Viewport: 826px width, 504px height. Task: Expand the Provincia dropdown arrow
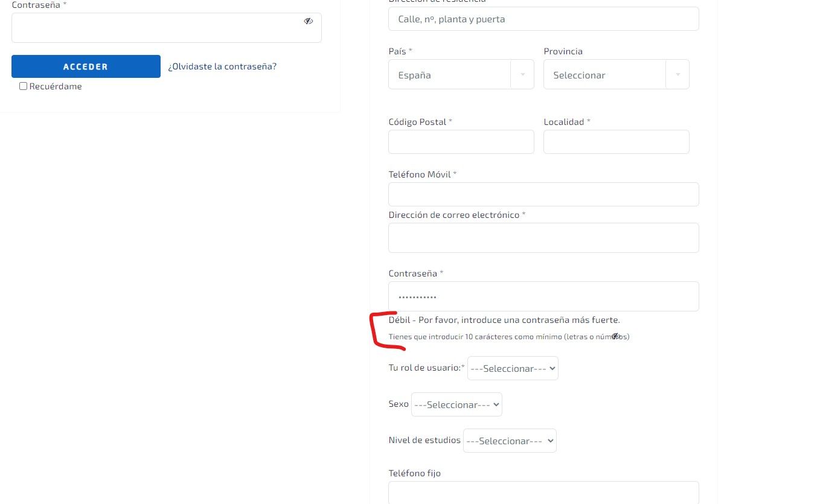(x=677, y=74)
